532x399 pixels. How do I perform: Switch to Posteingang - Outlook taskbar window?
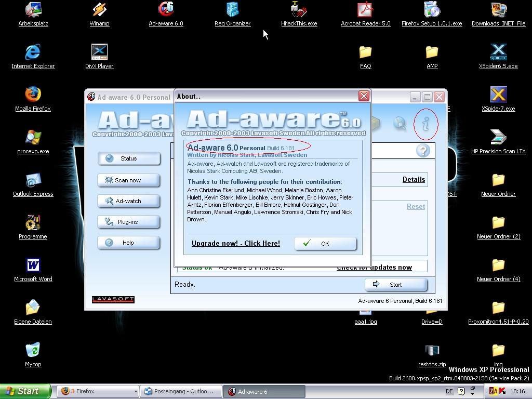(x=181, y=392)
